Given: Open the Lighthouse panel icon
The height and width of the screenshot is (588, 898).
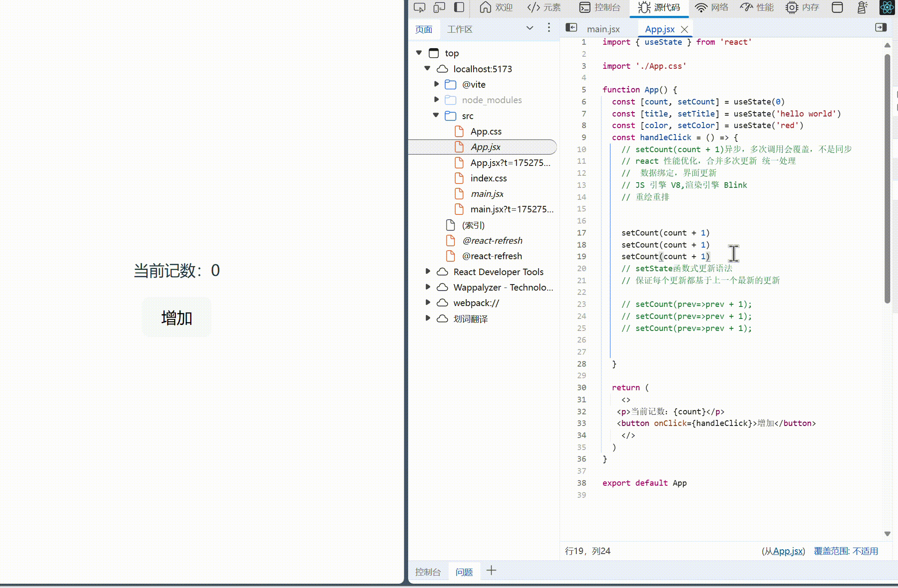Looking at the screenshot, I should pyautogui.click(x=862, y=7).
